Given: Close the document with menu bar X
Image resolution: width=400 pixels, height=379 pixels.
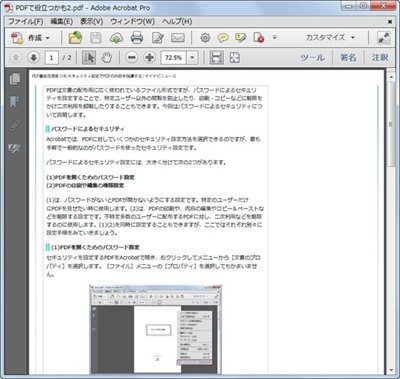Looking at the screenshot, I should point(390,22).
